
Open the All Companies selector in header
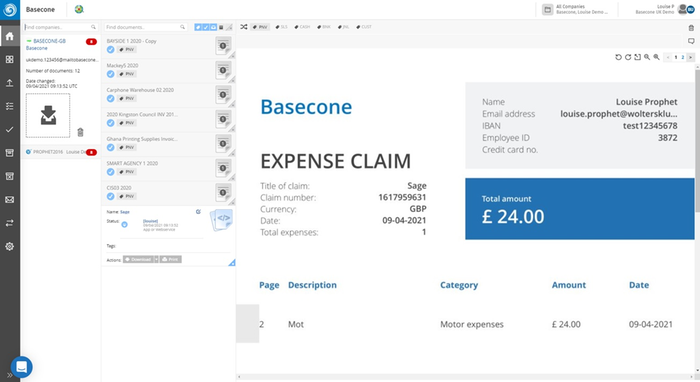(576, 9)
